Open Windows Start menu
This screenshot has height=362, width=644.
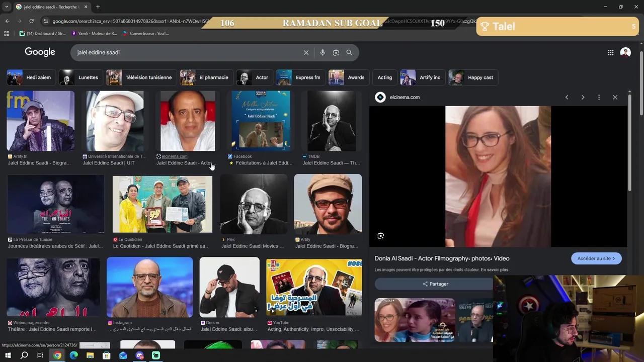(x=8, y=355)
